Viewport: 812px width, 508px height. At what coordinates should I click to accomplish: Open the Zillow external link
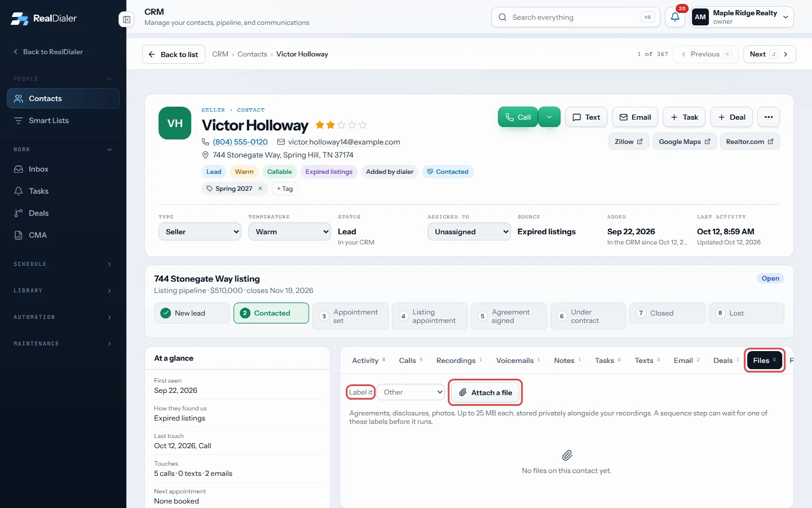pyautogui.click(x=629, y=142)
